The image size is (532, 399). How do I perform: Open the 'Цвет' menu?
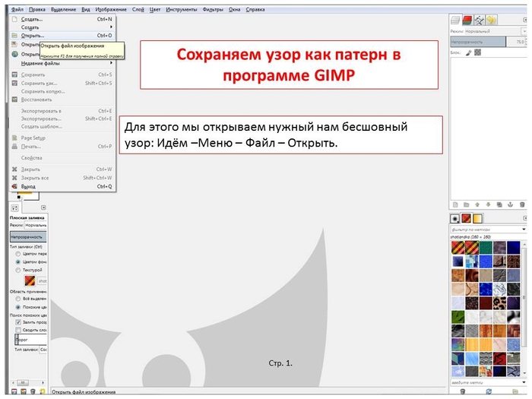click(x=155, y=9)
